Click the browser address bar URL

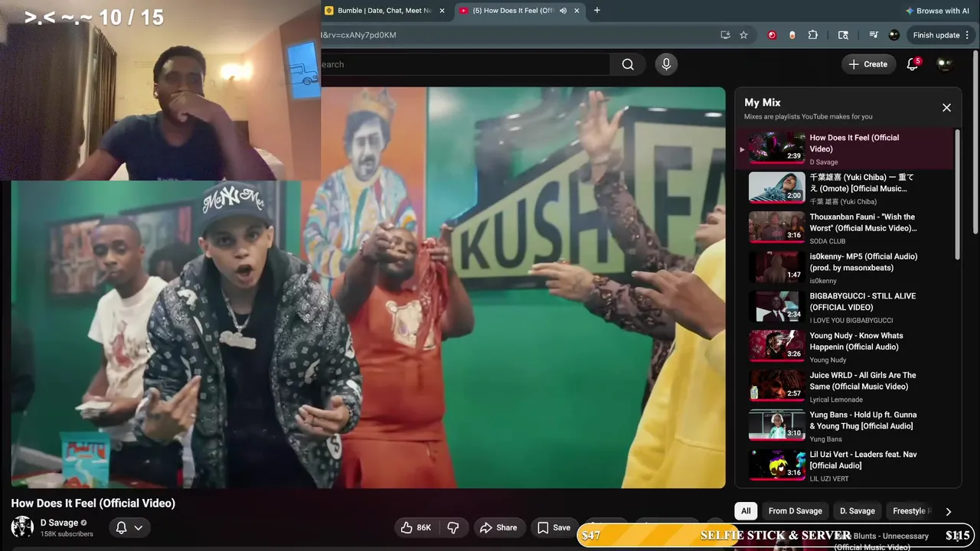[517, 35]
